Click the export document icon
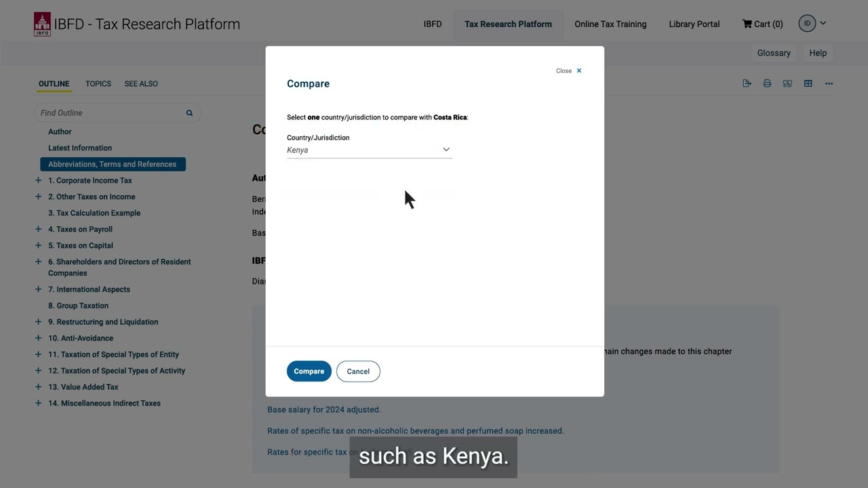868x488 pixels. pyautogui.click(x=747, y=83)
